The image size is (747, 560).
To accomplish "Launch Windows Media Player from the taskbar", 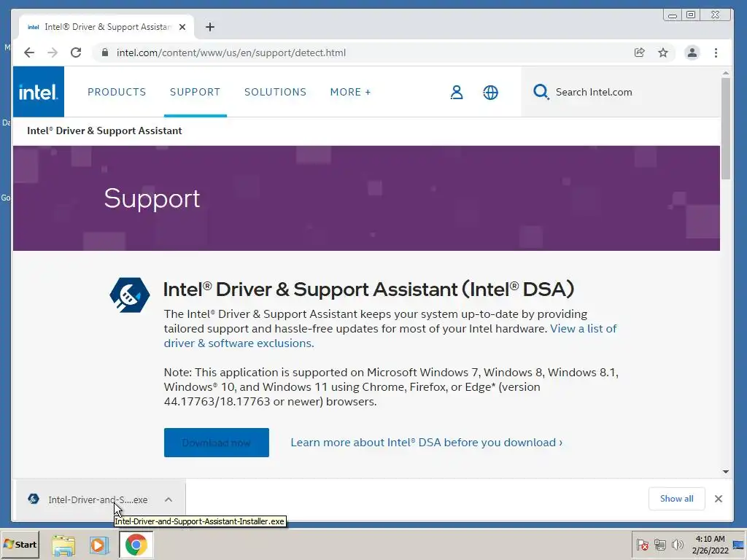I will click(x=99, y=545).
